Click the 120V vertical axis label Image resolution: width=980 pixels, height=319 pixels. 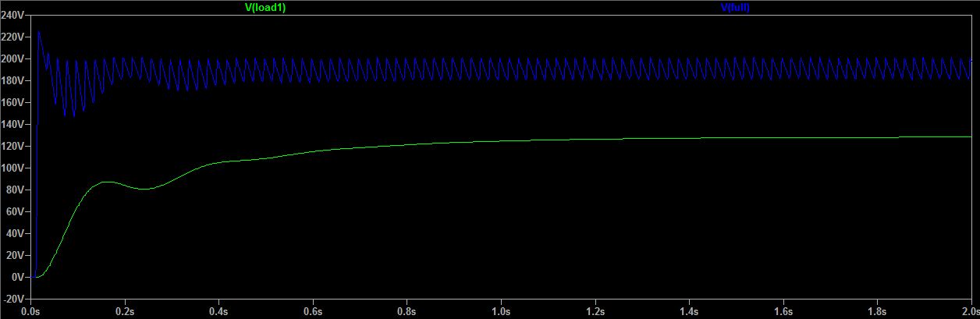pos(13,146)
